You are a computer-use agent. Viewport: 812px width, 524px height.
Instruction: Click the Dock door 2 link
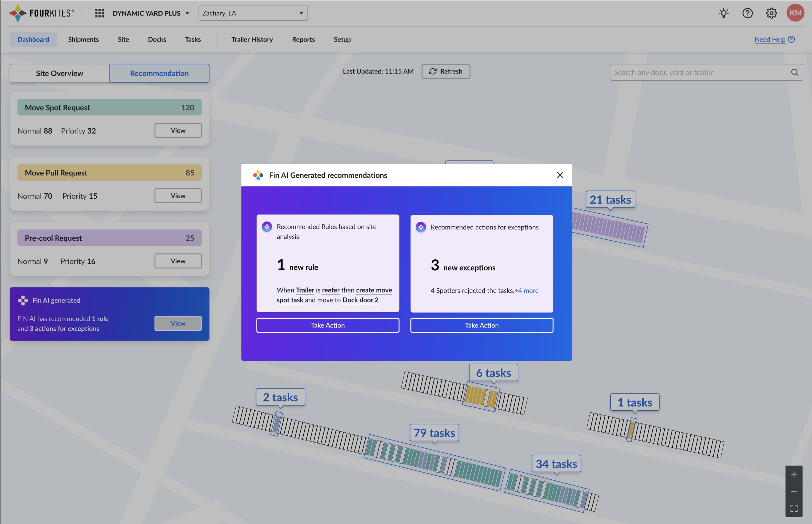(x=360, y=300)
